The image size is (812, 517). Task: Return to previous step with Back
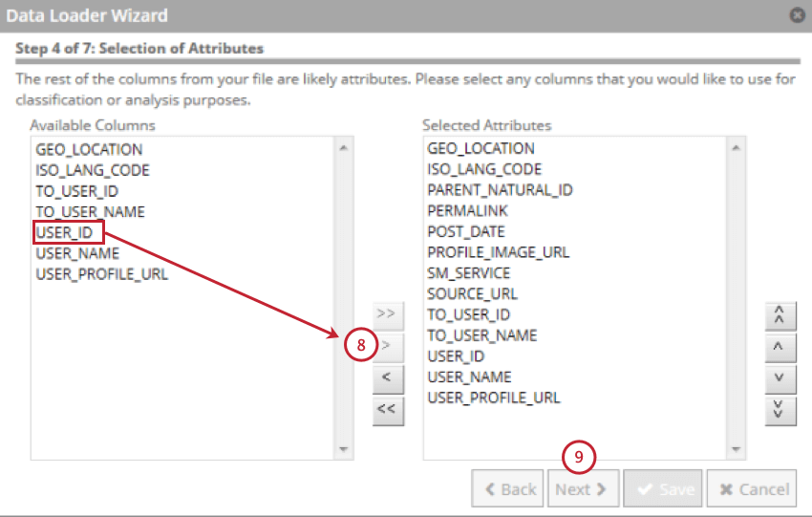507,489
